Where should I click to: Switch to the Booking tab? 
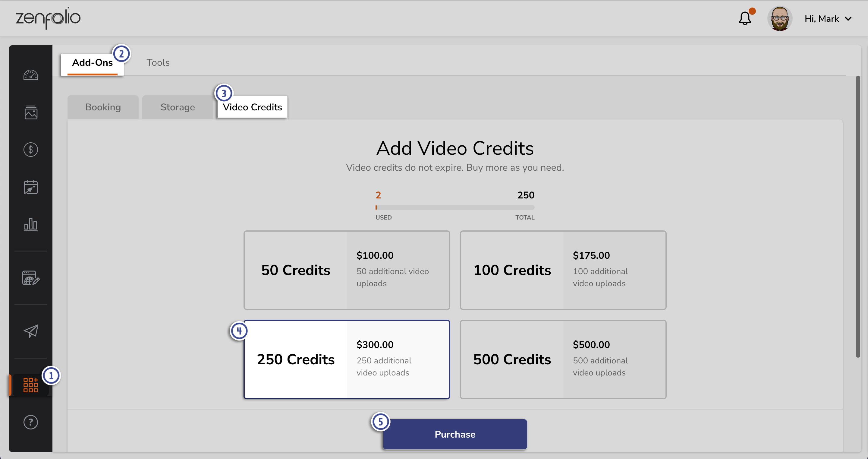[x=103, y=107]
